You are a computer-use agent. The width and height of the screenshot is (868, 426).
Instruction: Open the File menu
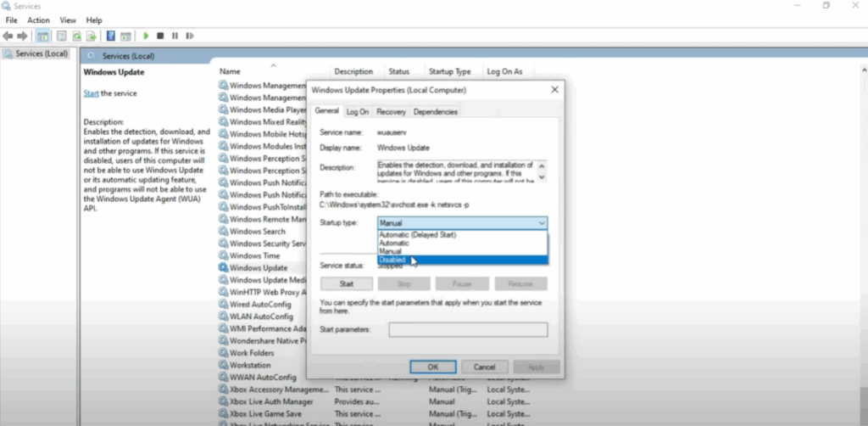tap(12, 20)
